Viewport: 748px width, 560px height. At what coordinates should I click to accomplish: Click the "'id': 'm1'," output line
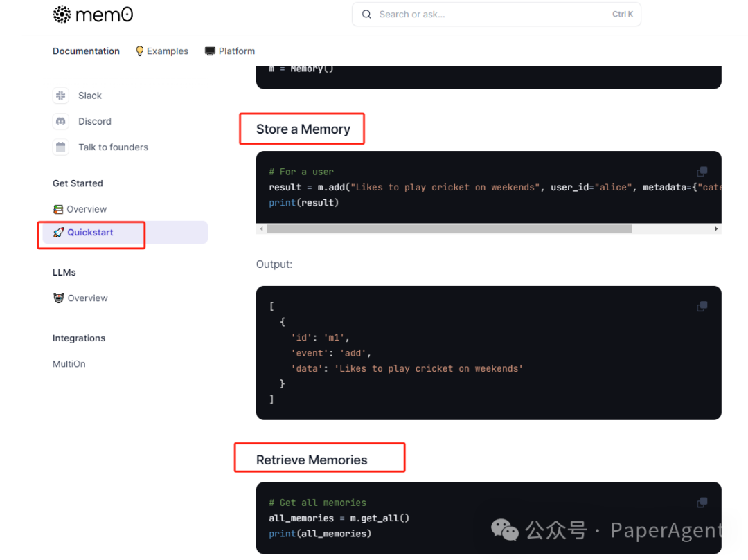pyautogui.click(x=320, y=337)
